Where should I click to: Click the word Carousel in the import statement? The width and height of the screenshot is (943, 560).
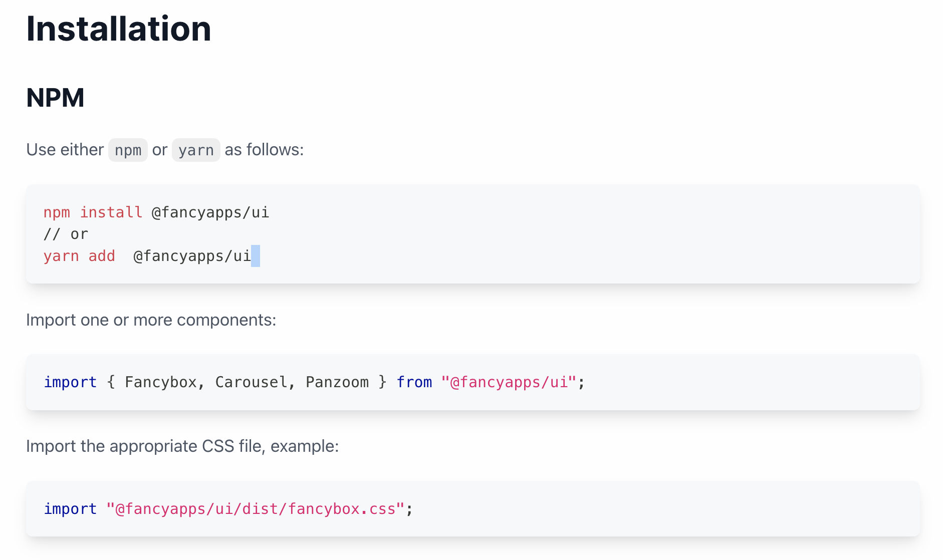(x=251, y=382)
